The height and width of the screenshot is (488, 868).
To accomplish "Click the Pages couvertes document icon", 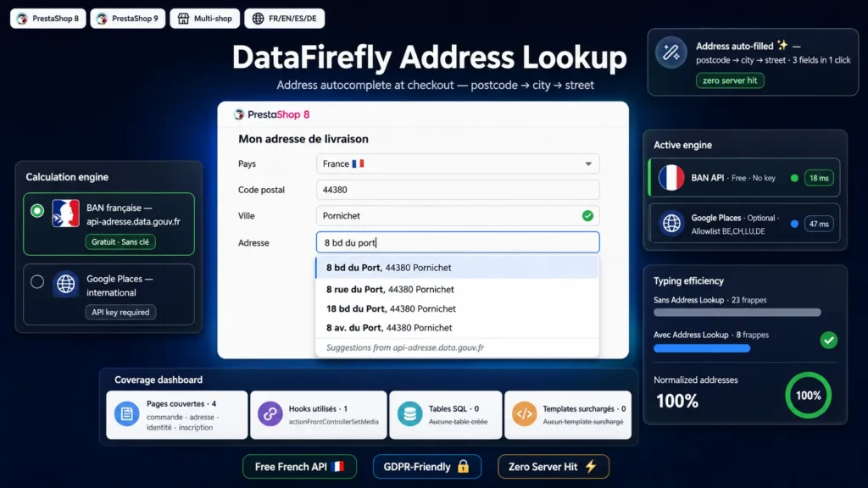I will pyautogui.click(x=127, y=413).
